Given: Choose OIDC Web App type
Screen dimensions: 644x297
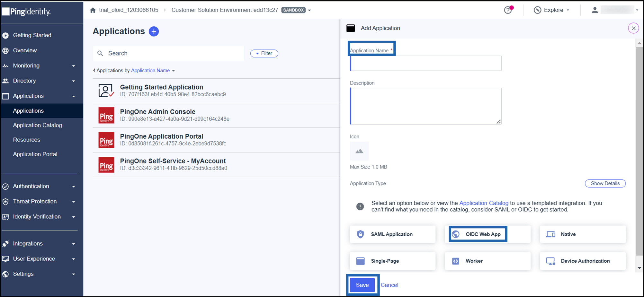Looking at the screenshot, I should point(487,234).
